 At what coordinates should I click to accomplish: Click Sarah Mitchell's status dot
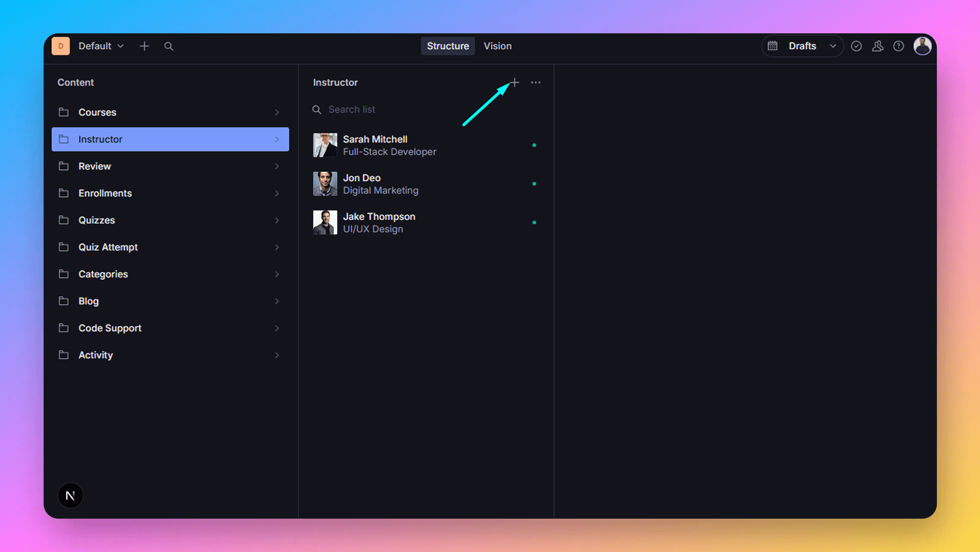[x=534, y=145]
